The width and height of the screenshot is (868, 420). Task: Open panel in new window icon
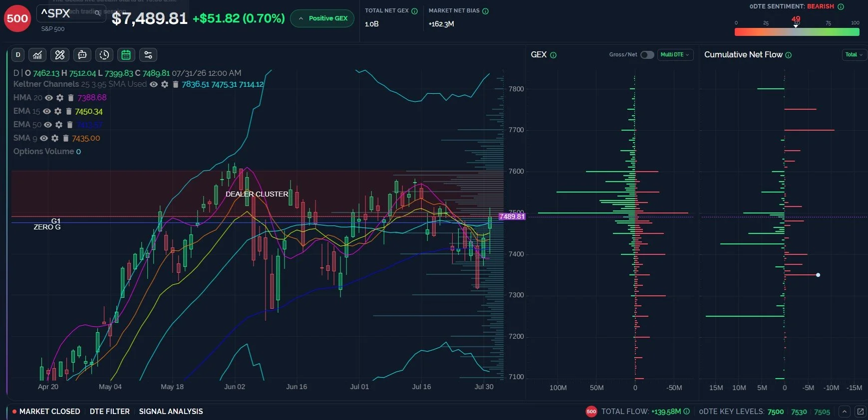point(860,412)
